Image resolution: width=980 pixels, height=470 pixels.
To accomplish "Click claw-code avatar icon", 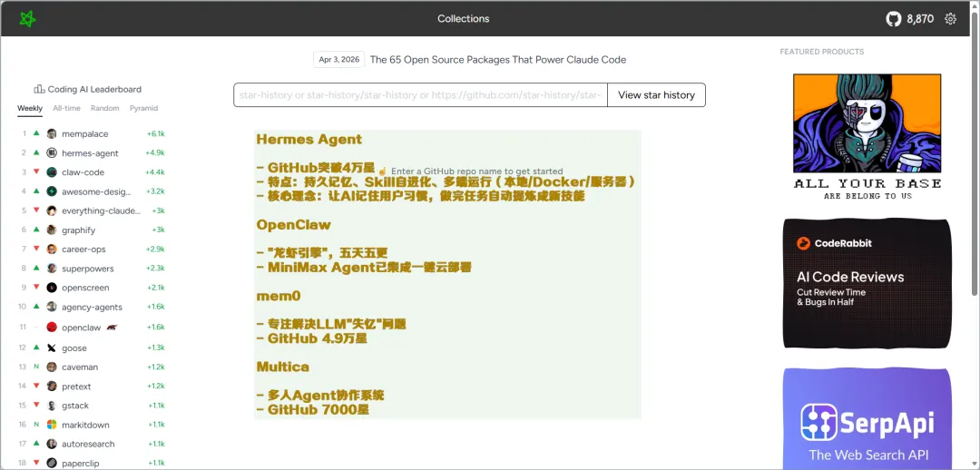I will click(52, 171).
